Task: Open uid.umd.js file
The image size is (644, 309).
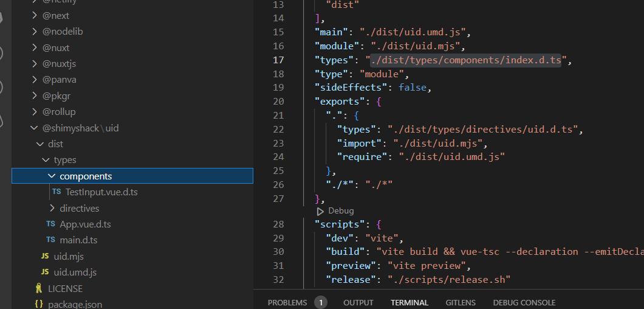Action: [x=75, y=273]
